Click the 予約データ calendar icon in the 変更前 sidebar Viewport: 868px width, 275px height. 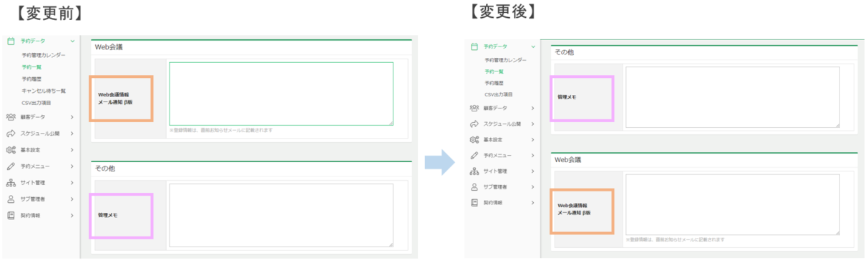11,41
